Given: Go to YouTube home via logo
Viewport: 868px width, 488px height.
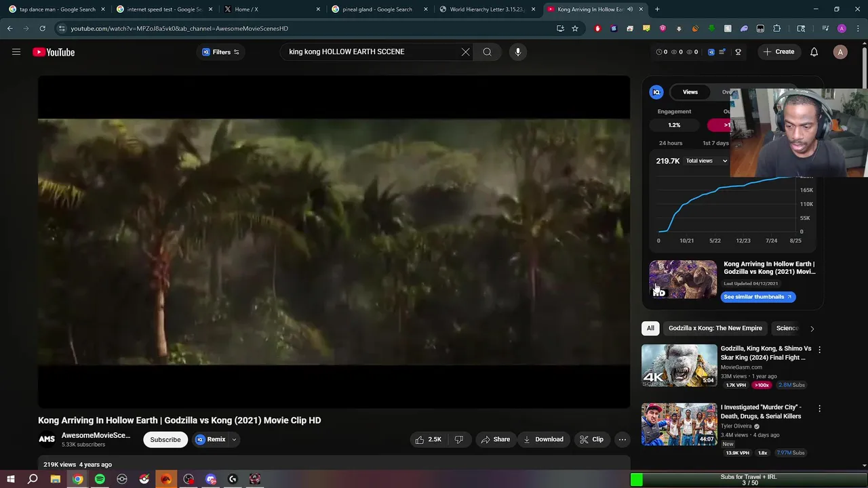Looking at the screenshot, I should point(54,52).
